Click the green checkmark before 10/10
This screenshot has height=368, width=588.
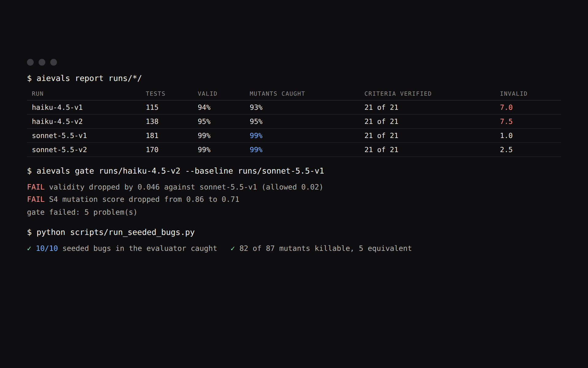29,248
